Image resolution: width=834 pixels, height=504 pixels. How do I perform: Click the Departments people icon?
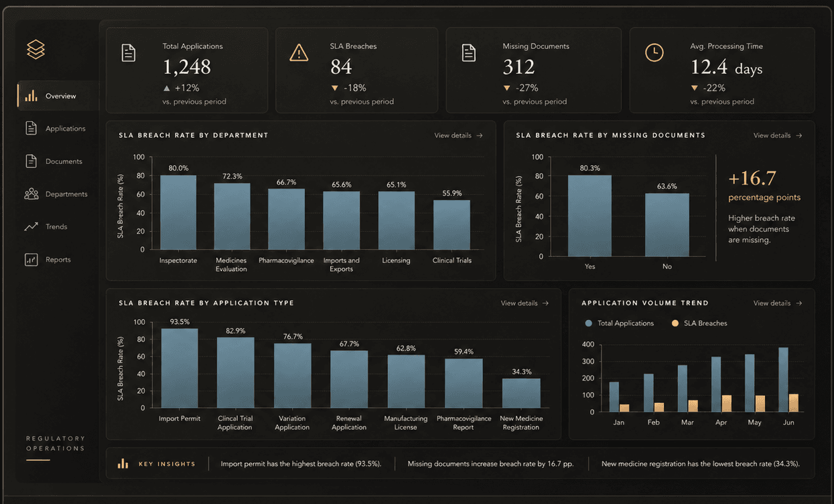pyautogui.click(x=31, y=193)
